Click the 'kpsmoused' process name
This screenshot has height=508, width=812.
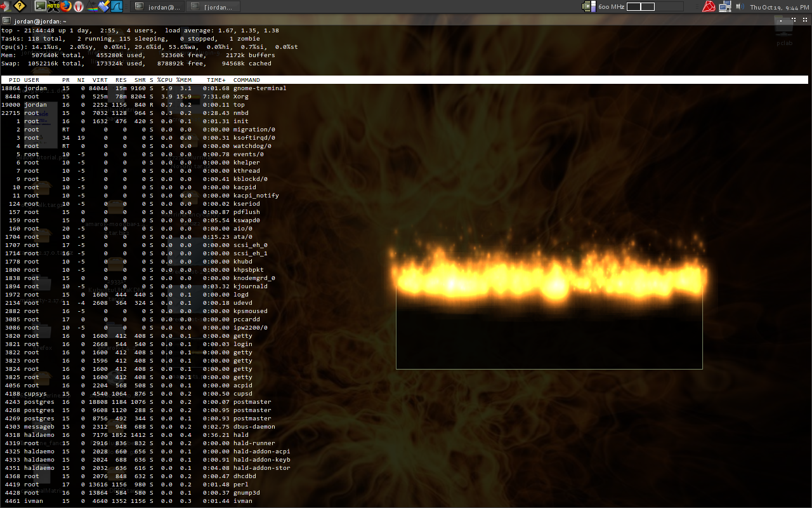251,311
